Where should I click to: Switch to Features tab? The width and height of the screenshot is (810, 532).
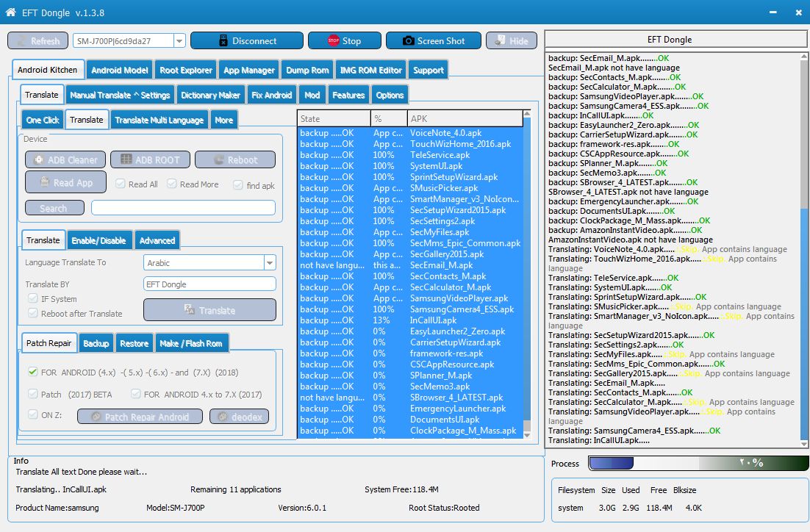[x=348, y=95]
